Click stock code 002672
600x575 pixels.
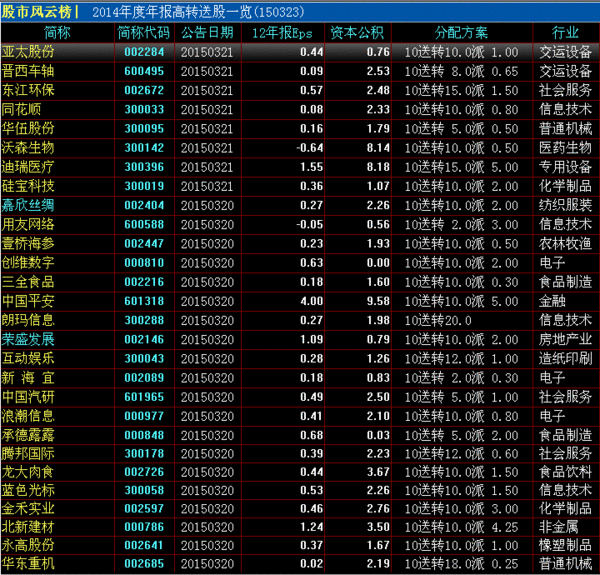click(x=144, y=90)
